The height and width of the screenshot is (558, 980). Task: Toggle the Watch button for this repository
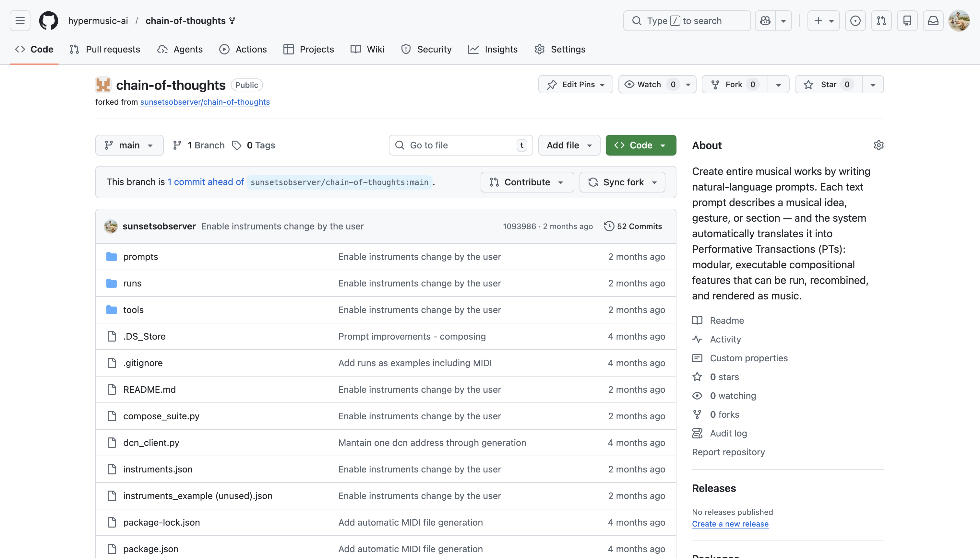tap(649, 84)
